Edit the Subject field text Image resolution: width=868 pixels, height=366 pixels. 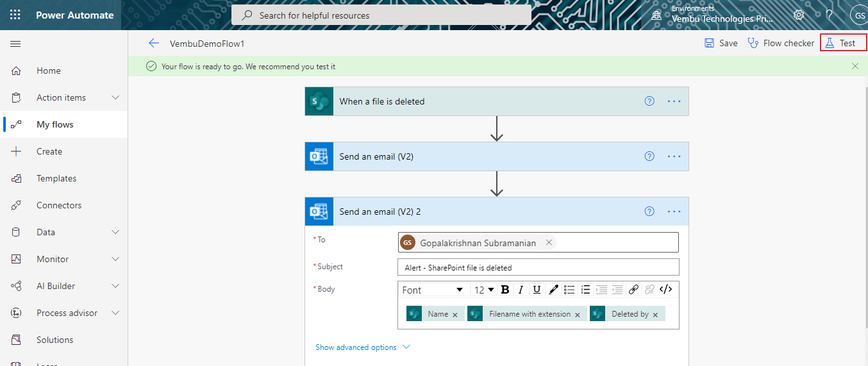coord(538,267)
